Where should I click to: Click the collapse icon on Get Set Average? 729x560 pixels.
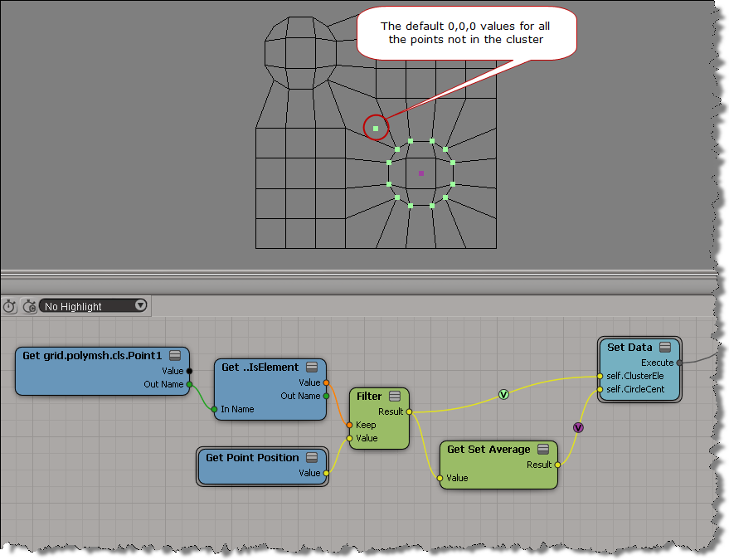click(x=544, y=449)
